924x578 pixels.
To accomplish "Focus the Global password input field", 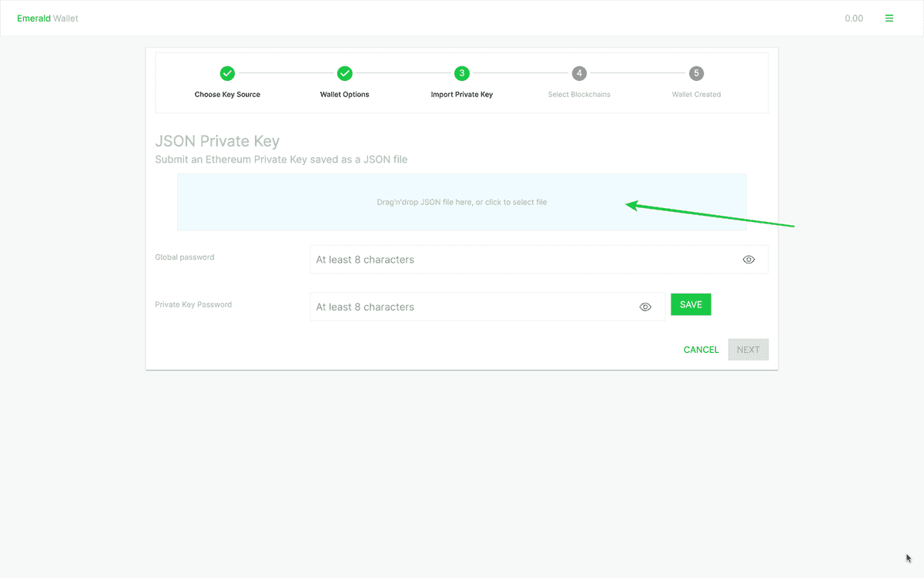I will [524, 260].
